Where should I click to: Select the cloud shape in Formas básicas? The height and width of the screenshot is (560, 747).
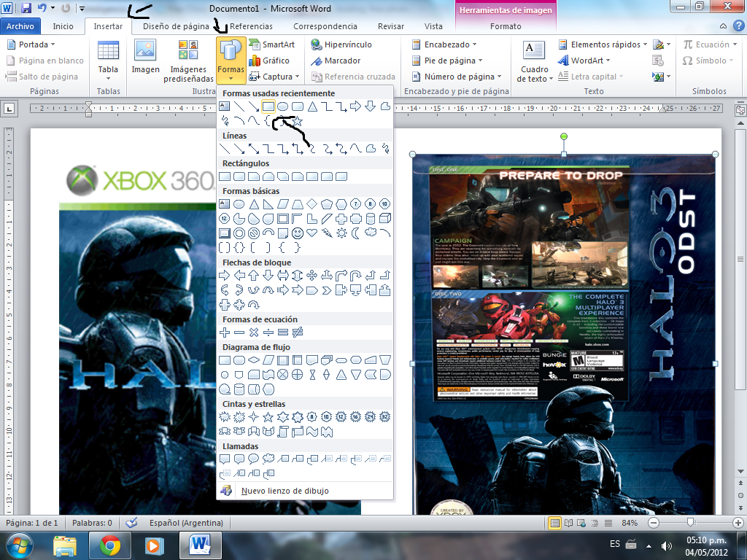tap(370, 233)
